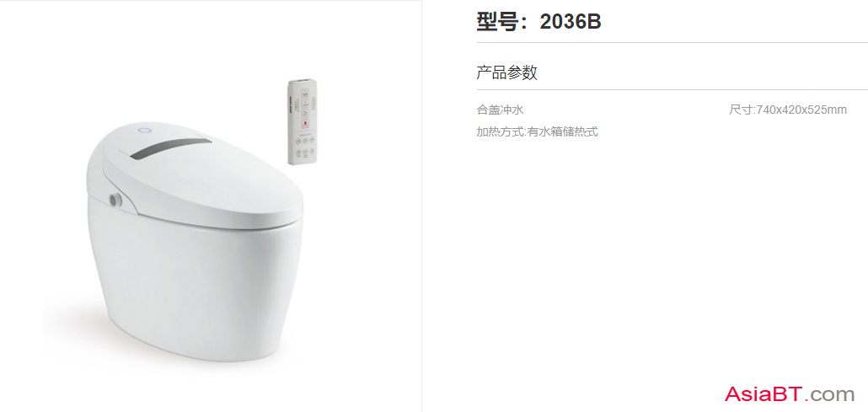
Task: Select the 产品参数 section heading
Action: 506,72
